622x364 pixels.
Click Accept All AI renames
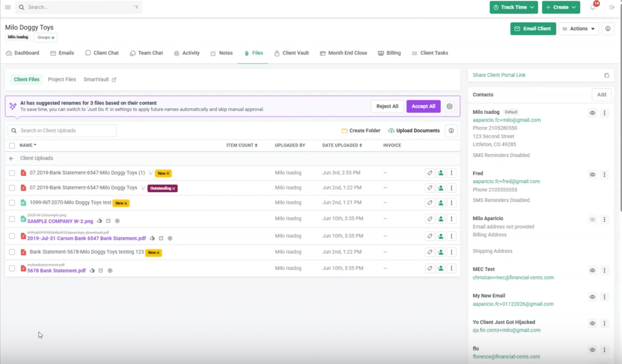[x=423, y=106]
